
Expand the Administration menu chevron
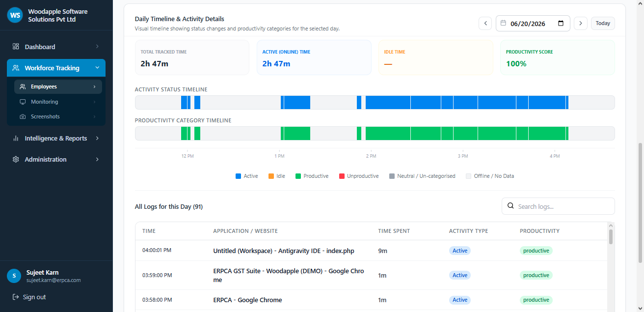pyautogui.click(x=97, y=159)
